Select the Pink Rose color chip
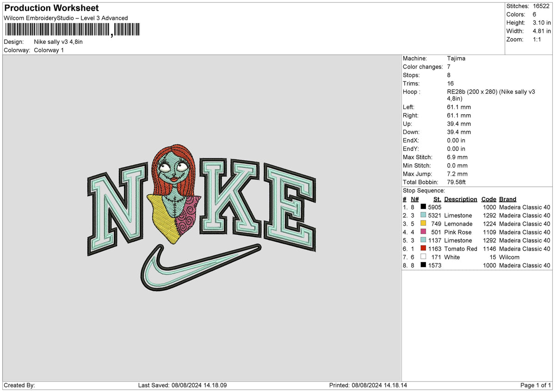This screenshot has height=392, width=555. click(423, 232)
